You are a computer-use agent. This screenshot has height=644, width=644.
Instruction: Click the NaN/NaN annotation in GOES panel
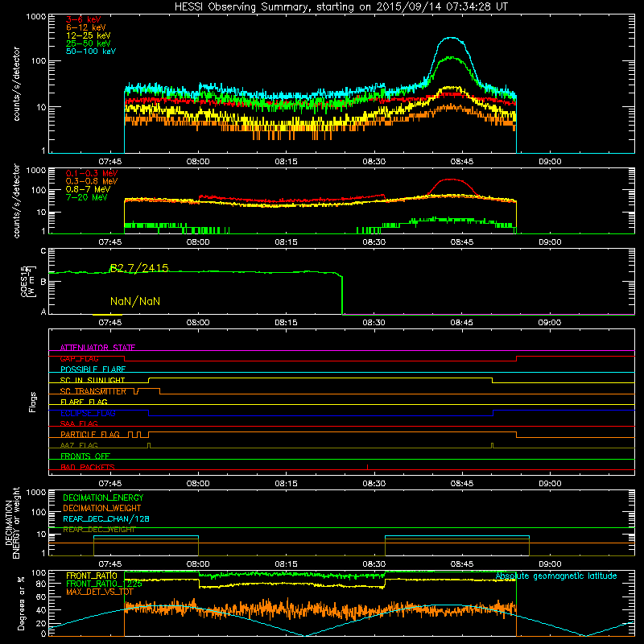(x=135, y=301)
